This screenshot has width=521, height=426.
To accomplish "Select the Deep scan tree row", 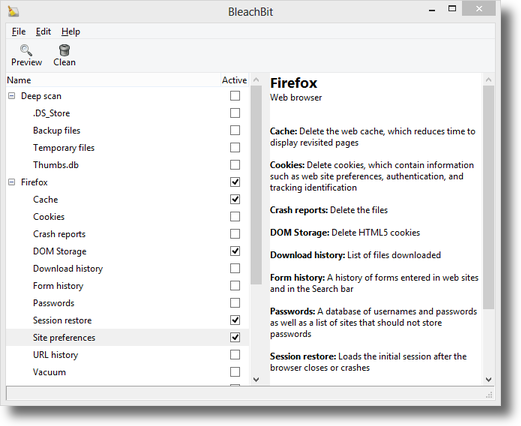I will (127, 96).
